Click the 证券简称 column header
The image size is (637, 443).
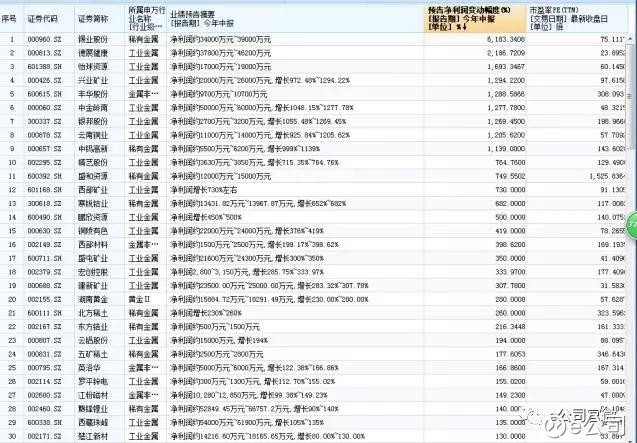click(x=93, y=19)
